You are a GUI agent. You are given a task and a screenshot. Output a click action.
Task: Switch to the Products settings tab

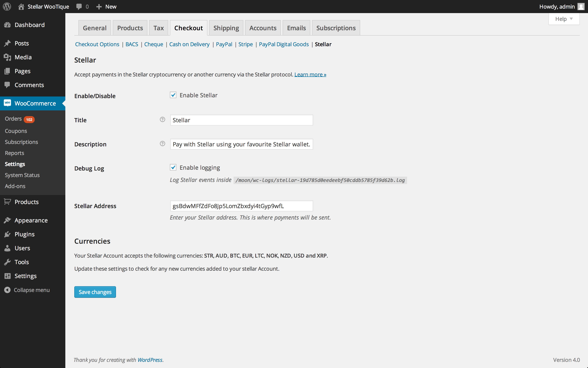pos(130,28)
